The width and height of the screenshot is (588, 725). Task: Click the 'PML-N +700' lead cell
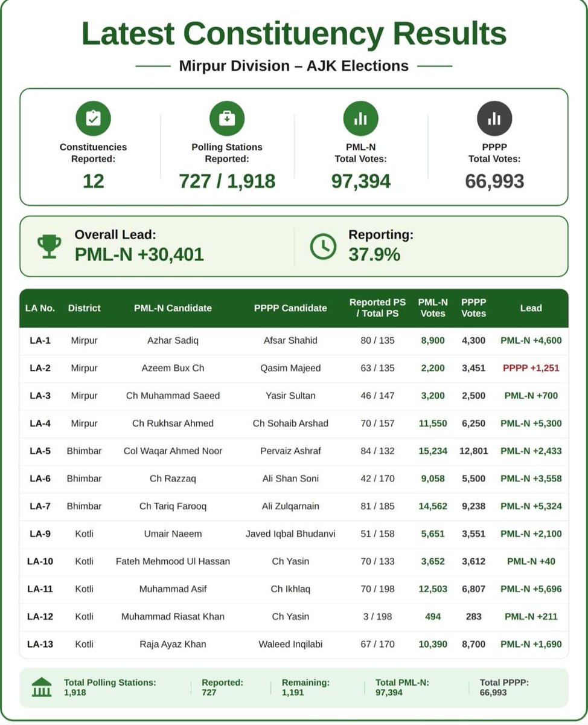tap(531, 396)
